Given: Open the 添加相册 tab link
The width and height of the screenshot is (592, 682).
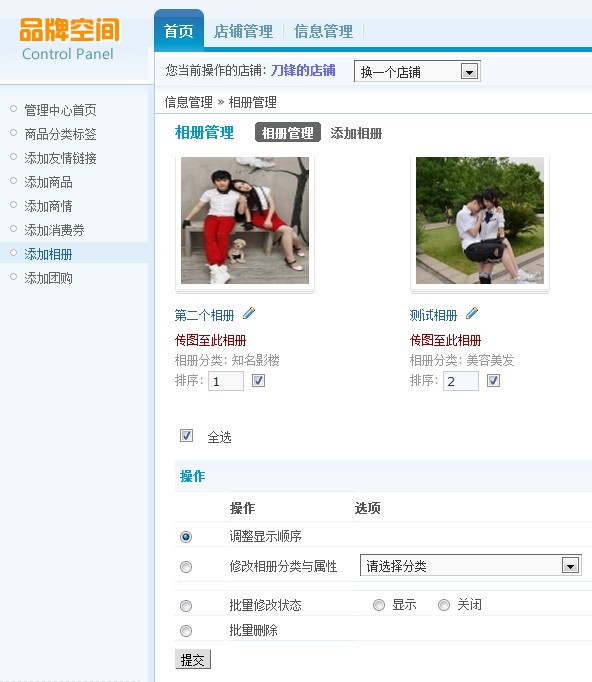Looking at the screenshot, I should click(356, 133).
